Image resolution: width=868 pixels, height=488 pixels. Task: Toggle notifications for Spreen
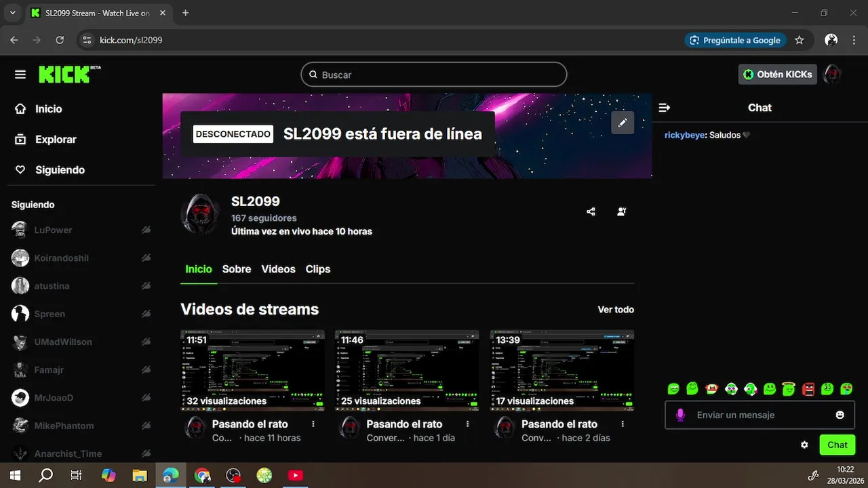(x=146, y=314)
